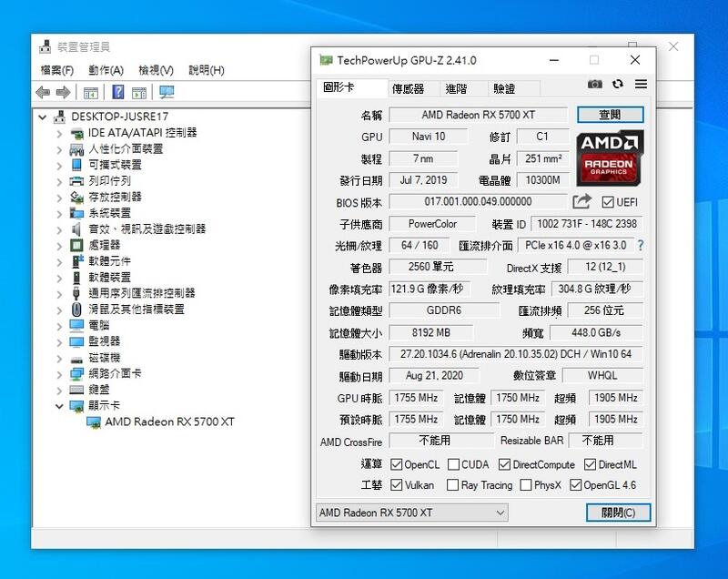728x579 pixels.
Task: Toggle the Ray Tracing checkbox
Action: tap(452, 484)
